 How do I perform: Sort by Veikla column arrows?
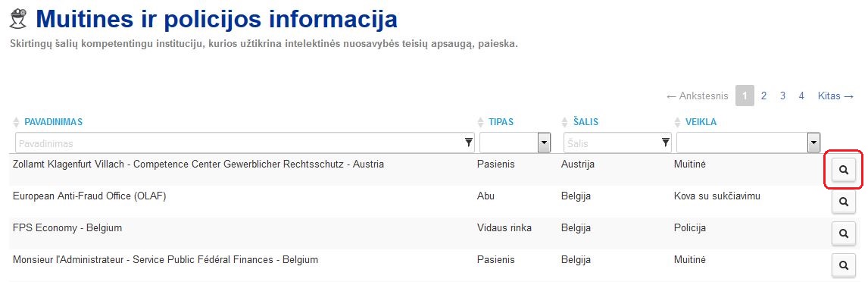[678, 122]
